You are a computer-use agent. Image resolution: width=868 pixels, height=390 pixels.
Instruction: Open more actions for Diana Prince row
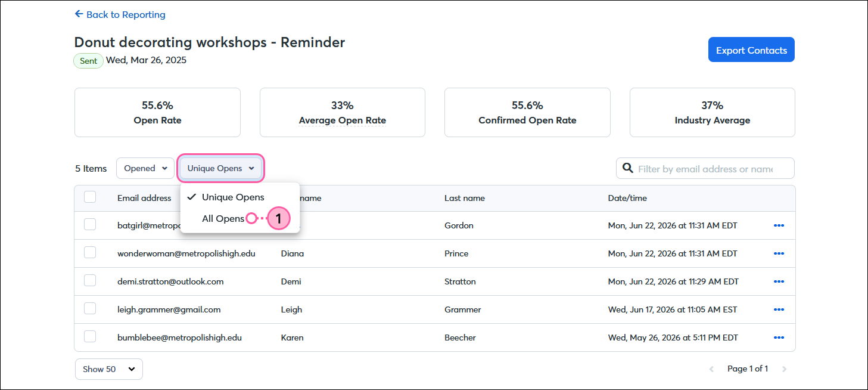point(779,253)
